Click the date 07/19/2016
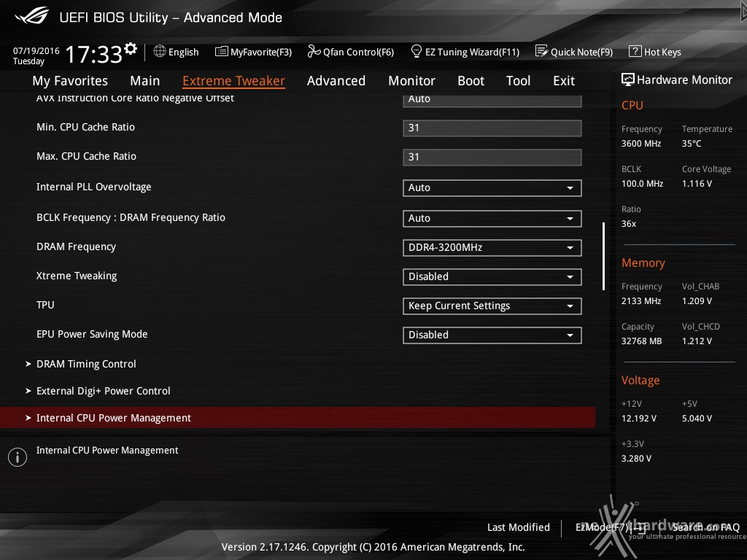The width and height of the screenshot is (747, 560). 36,50
